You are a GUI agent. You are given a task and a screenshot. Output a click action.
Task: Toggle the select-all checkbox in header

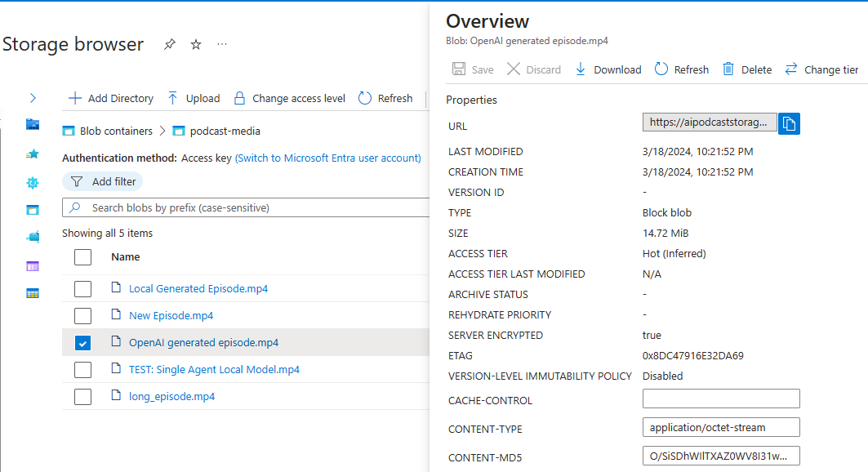82,257
